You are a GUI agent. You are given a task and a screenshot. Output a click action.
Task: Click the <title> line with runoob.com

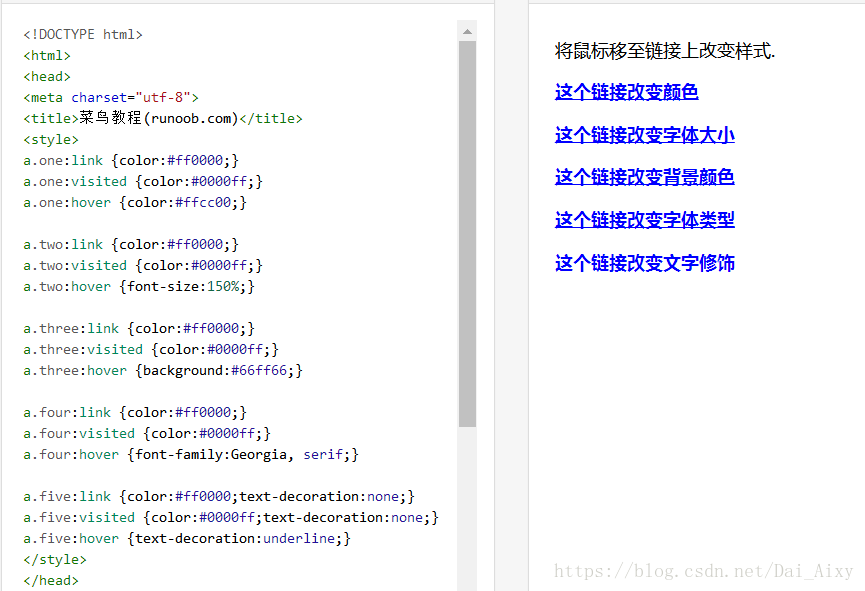pos(163,119)
